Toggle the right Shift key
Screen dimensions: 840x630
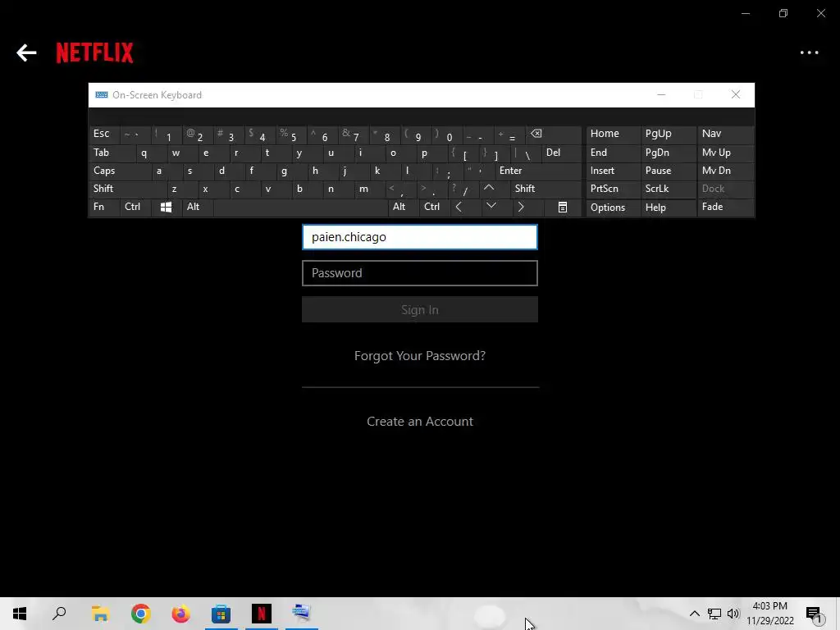click(546, 189)
